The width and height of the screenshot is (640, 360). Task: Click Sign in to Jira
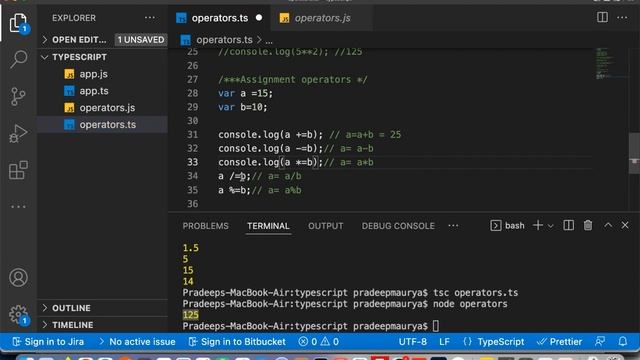(x=49, y=342)
